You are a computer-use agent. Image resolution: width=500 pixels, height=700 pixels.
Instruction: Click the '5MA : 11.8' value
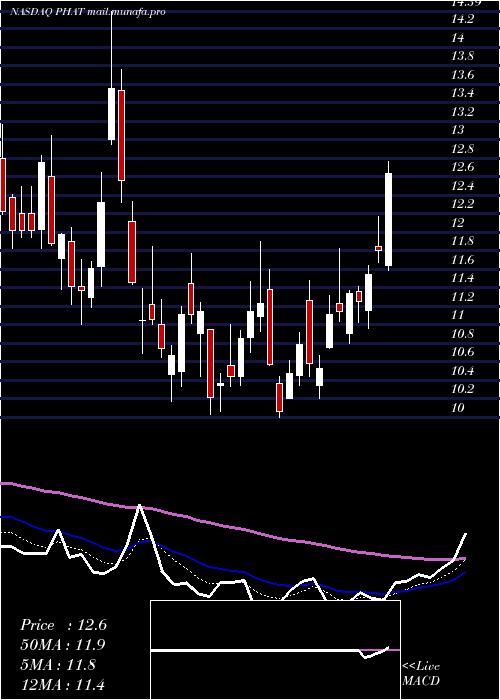click(x=58, y=665)
